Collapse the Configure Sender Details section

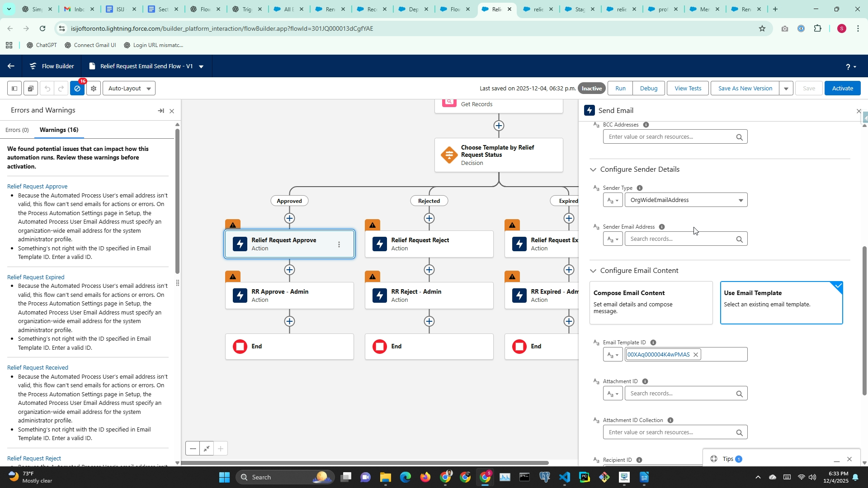point(593,169)
